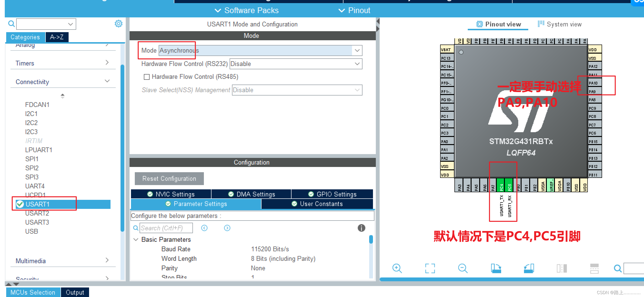This screenshot has width=644, height=297.
Task: Select FDCAN1 in the peripheral list
Action: pos(37,105)
